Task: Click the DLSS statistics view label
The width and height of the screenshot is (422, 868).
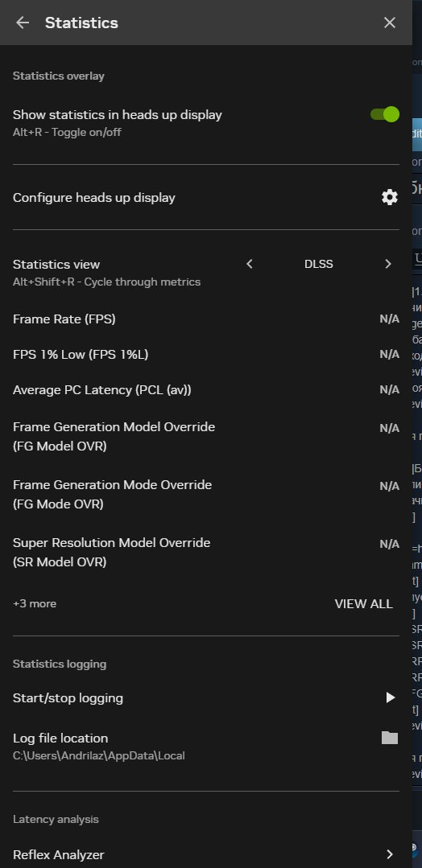Action: (x=319, y=264)
